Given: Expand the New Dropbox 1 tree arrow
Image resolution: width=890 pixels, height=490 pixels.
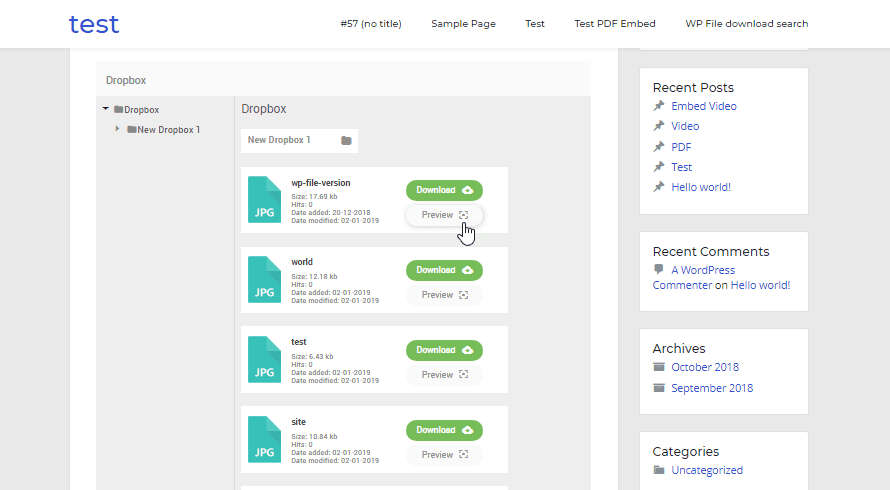Looking at the screenshot, I should point(118,129).
